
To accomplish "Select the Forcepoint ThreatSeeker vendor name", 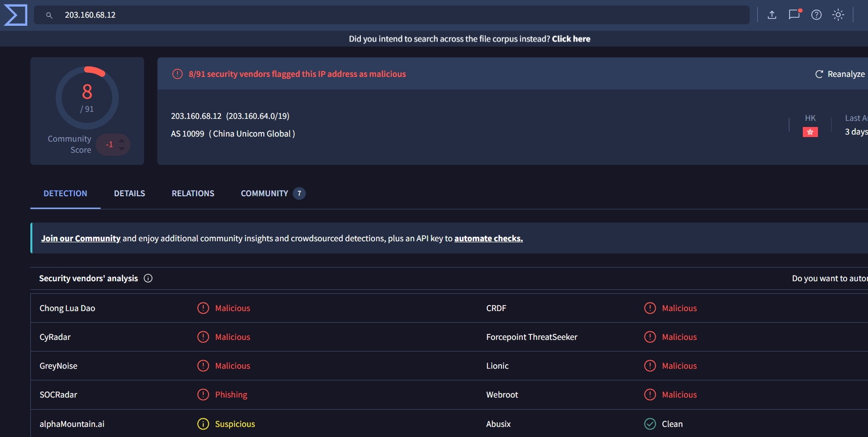I will click(x=532, y=337).
